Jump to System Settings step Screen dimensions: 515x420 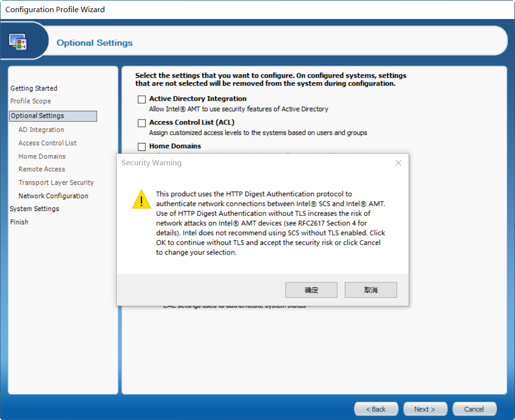34,209
